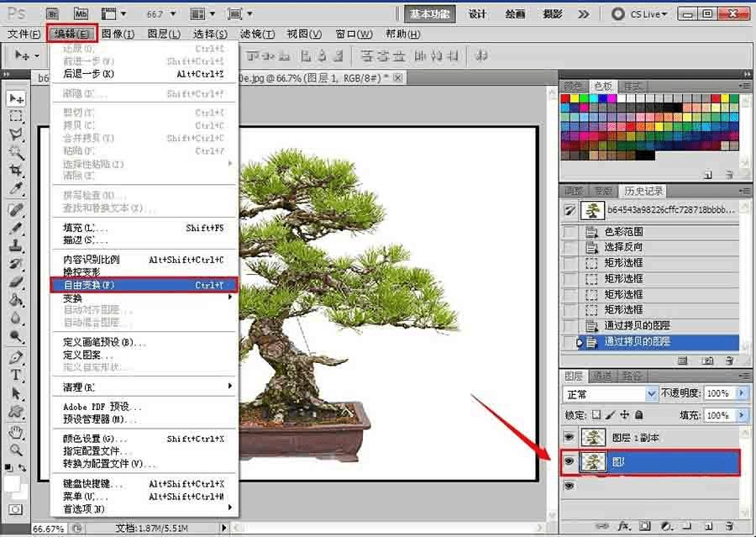Select the Healing Brush tool
756x537 pixels.
pyautogui.click(x=16, y=210)
